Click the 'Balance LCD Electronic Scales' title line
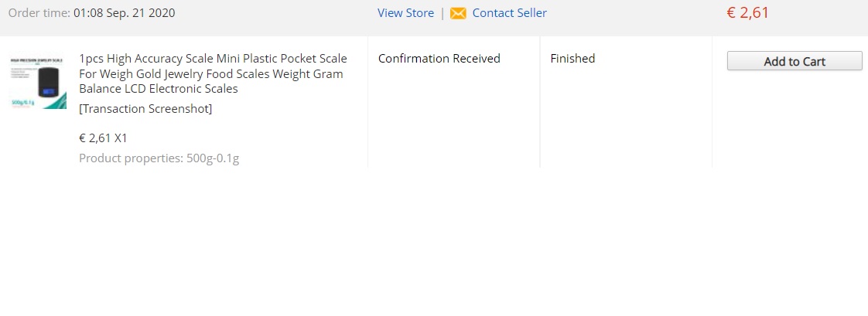This screenshot has height=316, width=868. coord(159,89)
